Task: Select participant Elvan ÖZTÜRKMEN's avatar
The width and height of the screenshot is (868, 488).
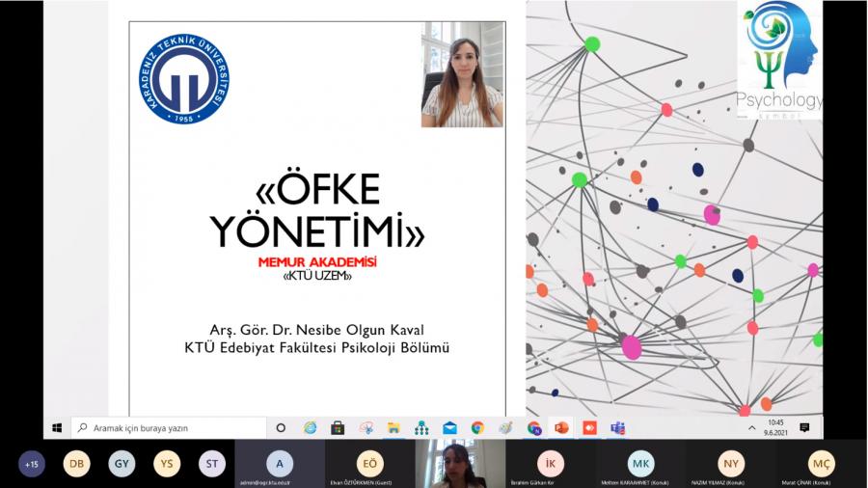Action: tap(369, 463)
